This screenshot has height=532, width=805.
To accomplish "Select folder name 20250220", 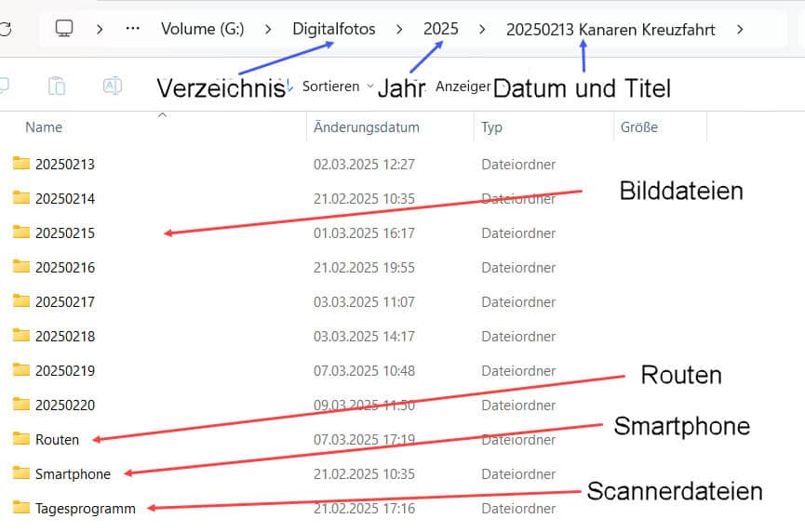I will 65,405.
